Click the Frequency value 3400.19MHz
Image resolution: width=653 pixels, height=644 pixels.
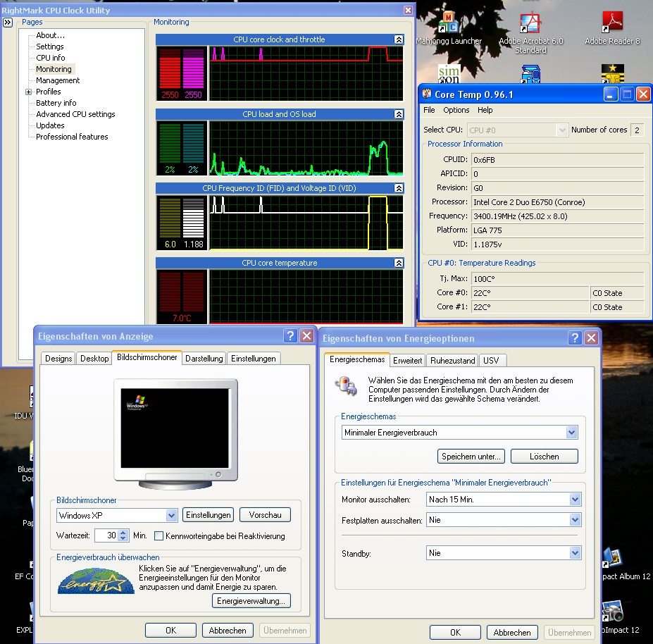(558, 216)
